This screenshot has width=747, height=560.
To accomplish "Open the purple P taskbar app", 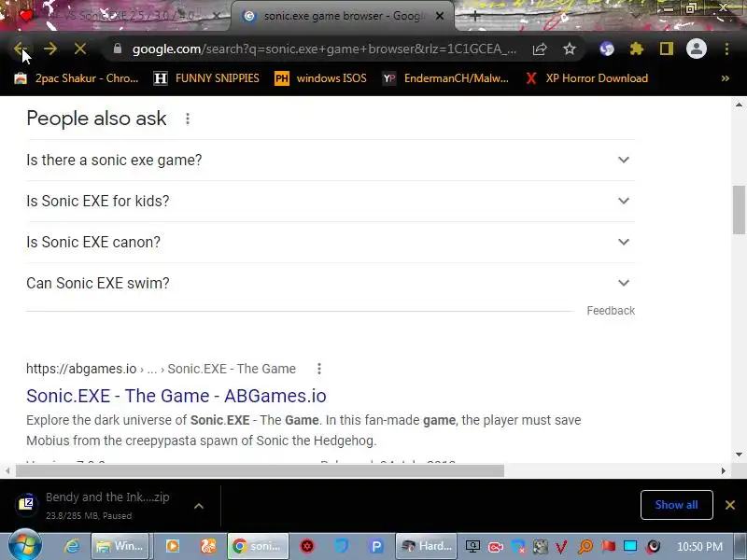I will click(x=376, y=546).
